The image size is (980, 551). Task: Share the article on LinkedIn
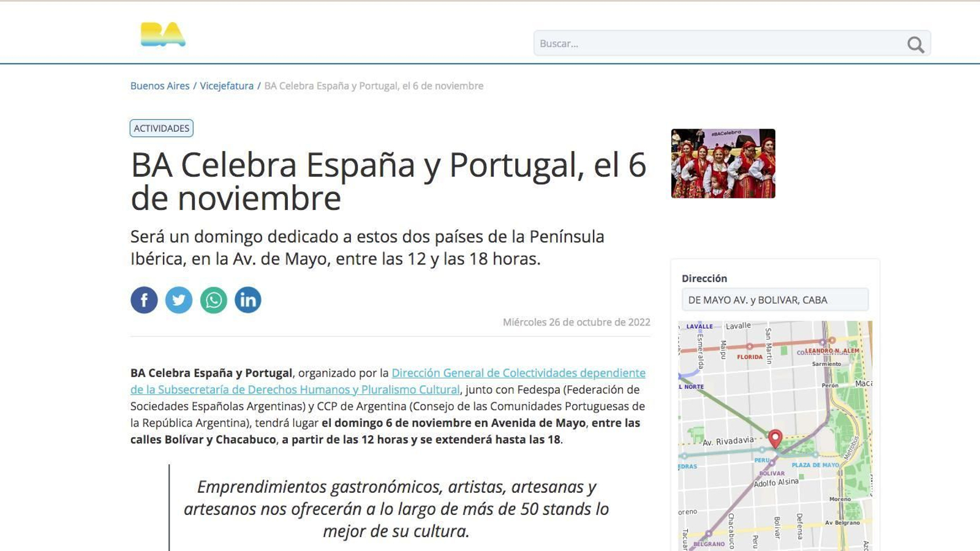pyautogui.click(x=247, y=299)
